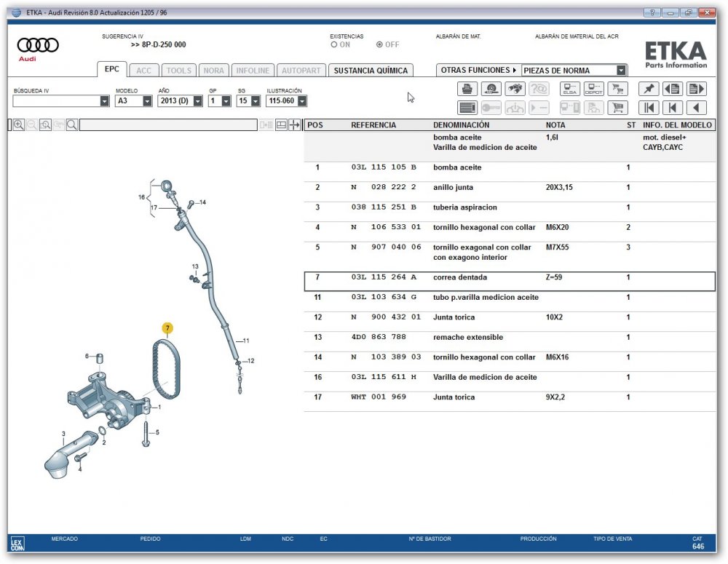The width and height of the screenshot is (728, 564).
Task: Click the double shopping carts icon
Action: 617,89
